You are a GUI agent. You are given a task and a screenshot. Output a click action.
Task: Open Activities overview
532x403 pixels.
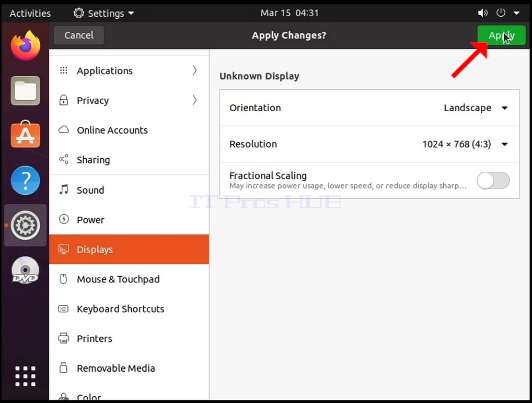tap(30, 13)
